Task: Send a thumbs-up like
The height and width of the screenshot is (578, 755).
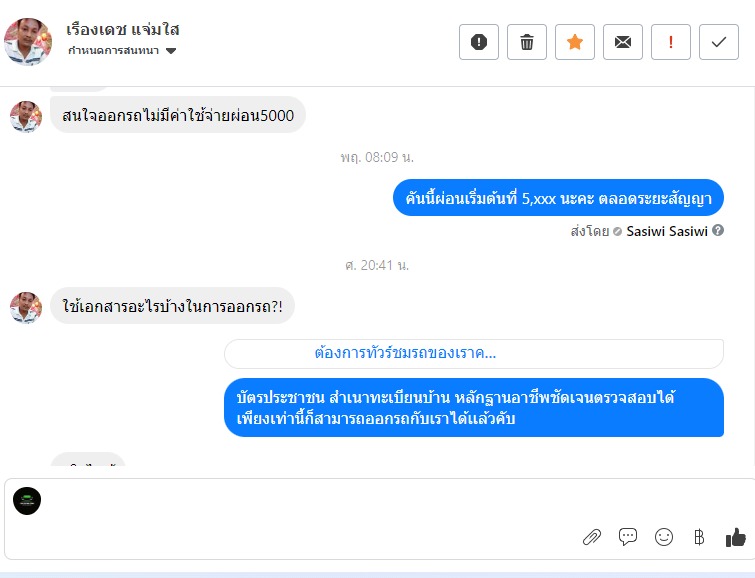Action: [x=736, y=537]
